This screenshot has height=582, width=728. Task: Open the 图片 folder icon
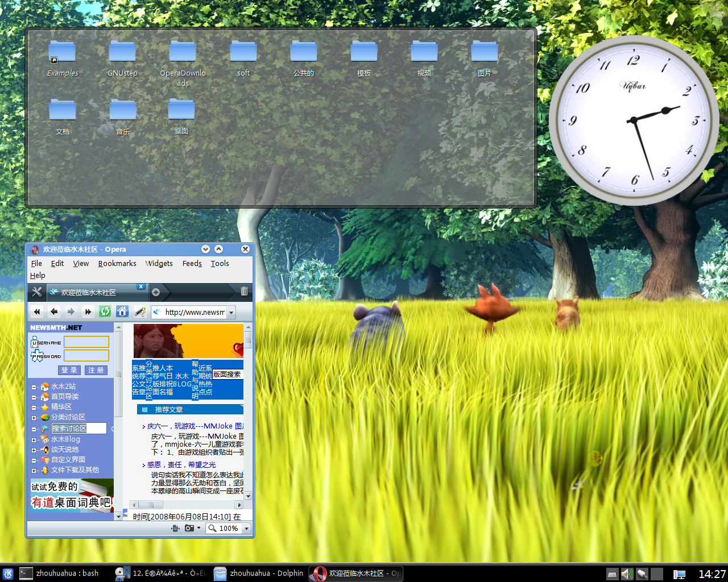click(485, 59)
